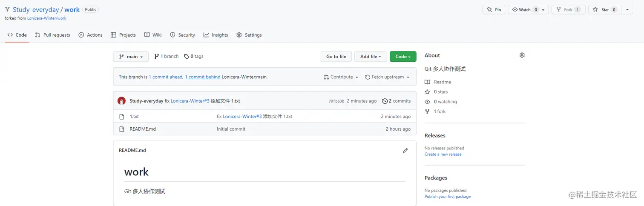Click the 2 hours ago timestamp

(x=398, y=129)
